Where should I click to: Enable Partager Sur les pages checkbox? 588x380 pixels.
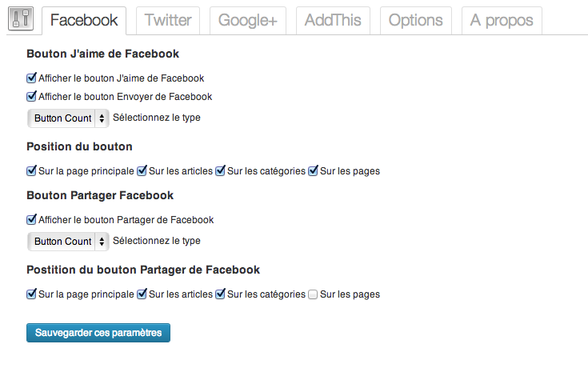[314, 294]
